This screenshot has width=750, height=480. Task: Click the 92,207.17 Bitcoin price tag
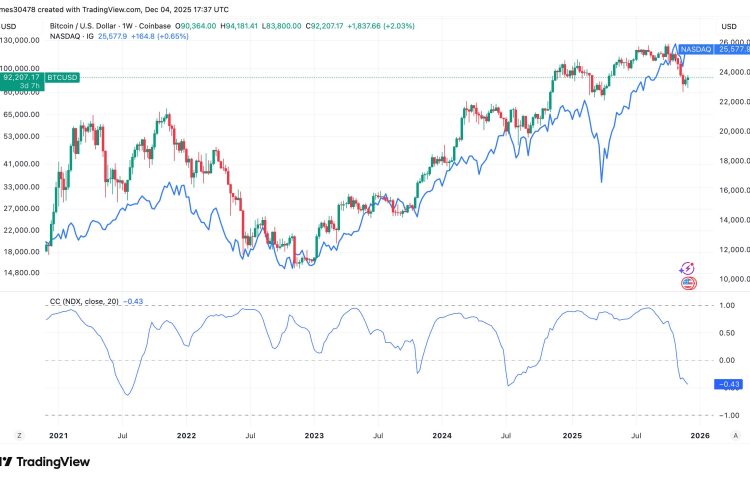tap(22, 76)
